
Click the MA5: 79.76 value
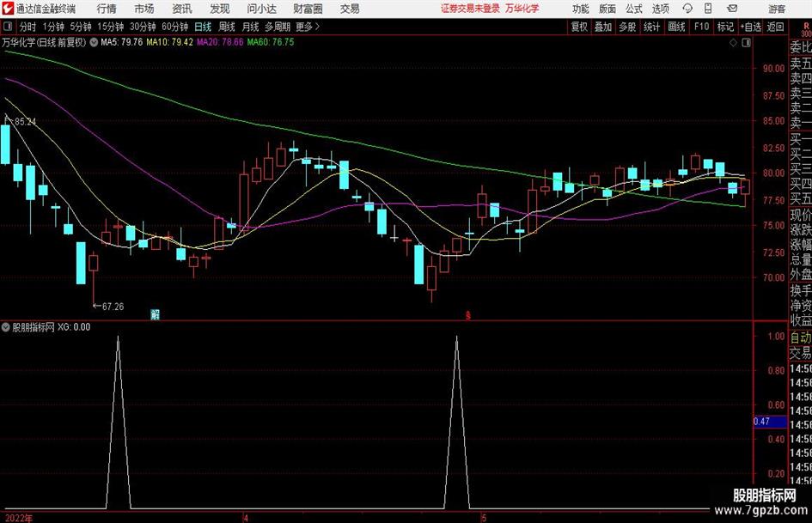pos(121,42)
